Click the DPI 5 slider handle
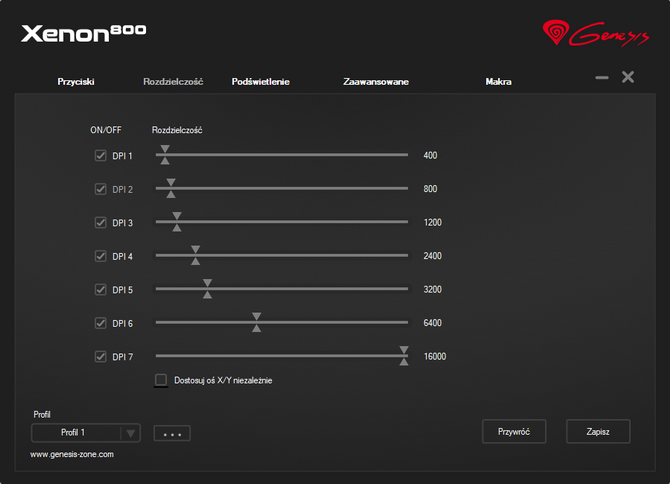 point(207,289)
